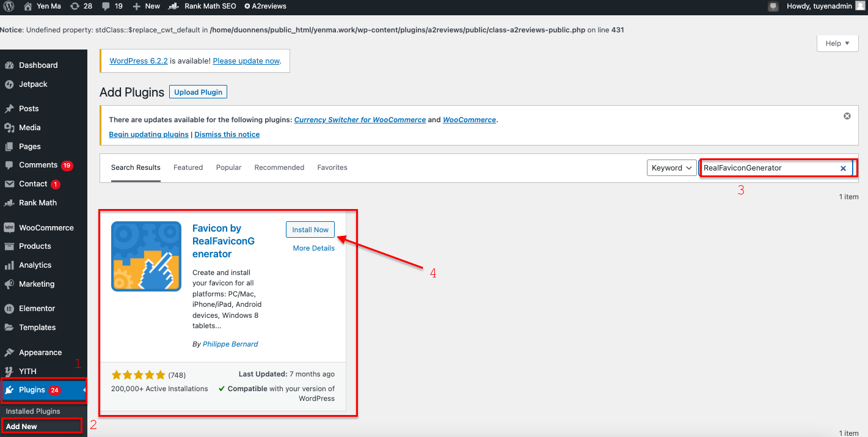Switch to the Featured tab
Viewport: 868px width, 437px height.
click(x=188, y=167)
